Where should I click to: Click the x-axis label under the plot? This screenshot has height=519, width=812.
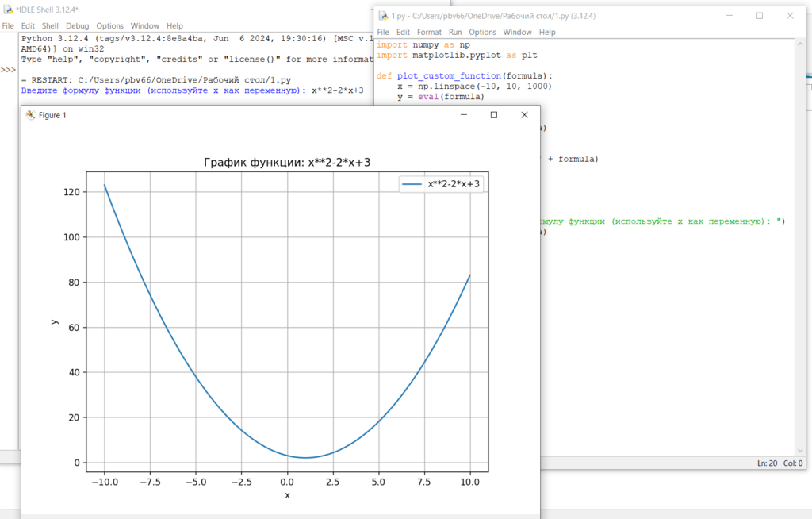(x=287, y=495)
